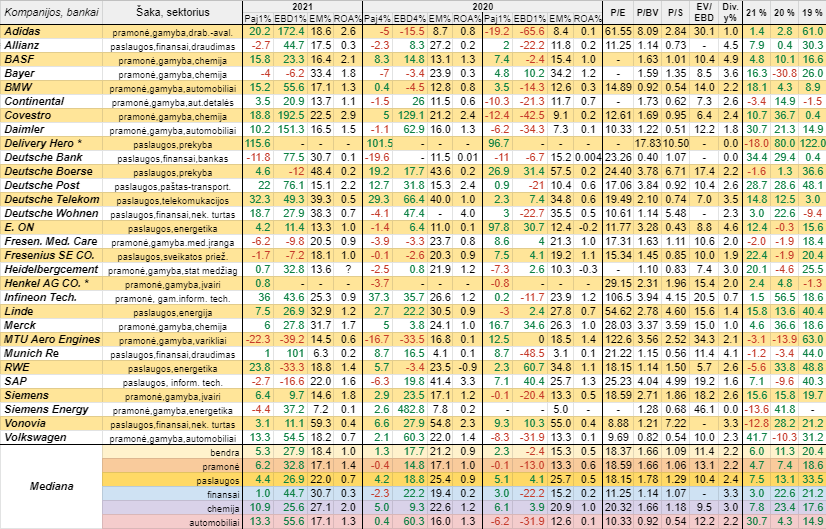
Task: Select the Munich Re row label
Action: 51,353
